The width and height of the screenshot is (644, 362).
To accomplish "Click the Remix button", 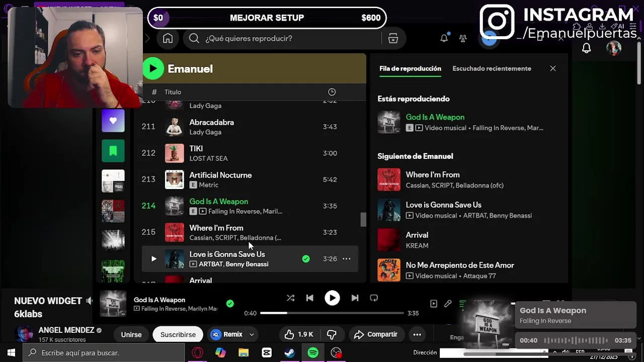I will coord(227,334).
